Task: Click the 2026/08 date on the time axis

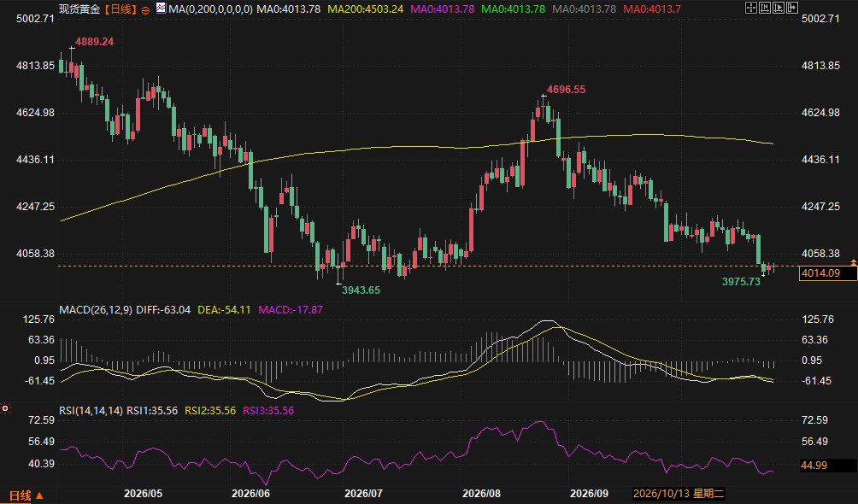Action: click(481, 494)
